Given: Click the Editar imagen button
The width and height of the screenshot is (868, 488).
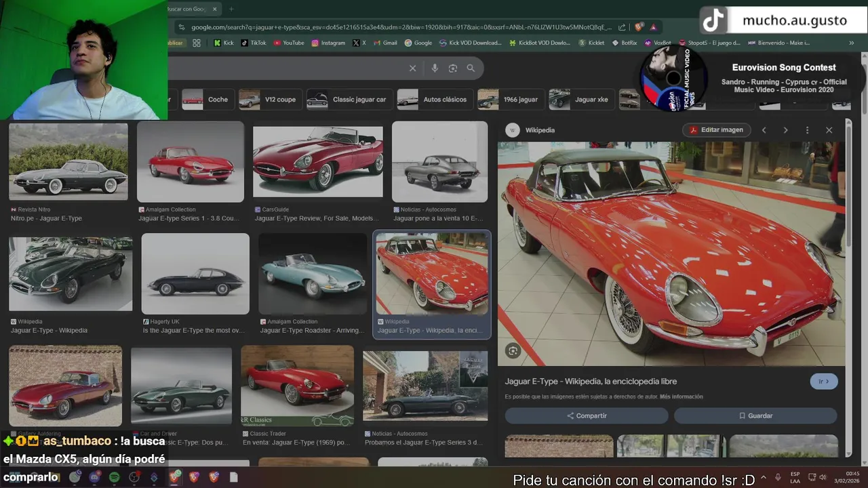Looking at the screenshot, I should click(716, 130).
